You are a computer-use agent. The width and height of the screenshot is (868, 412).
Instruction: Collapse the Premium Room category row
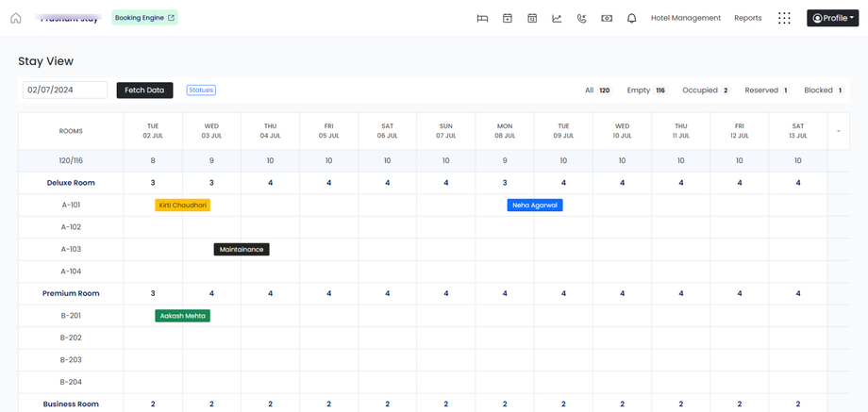(x=71, y=293)
